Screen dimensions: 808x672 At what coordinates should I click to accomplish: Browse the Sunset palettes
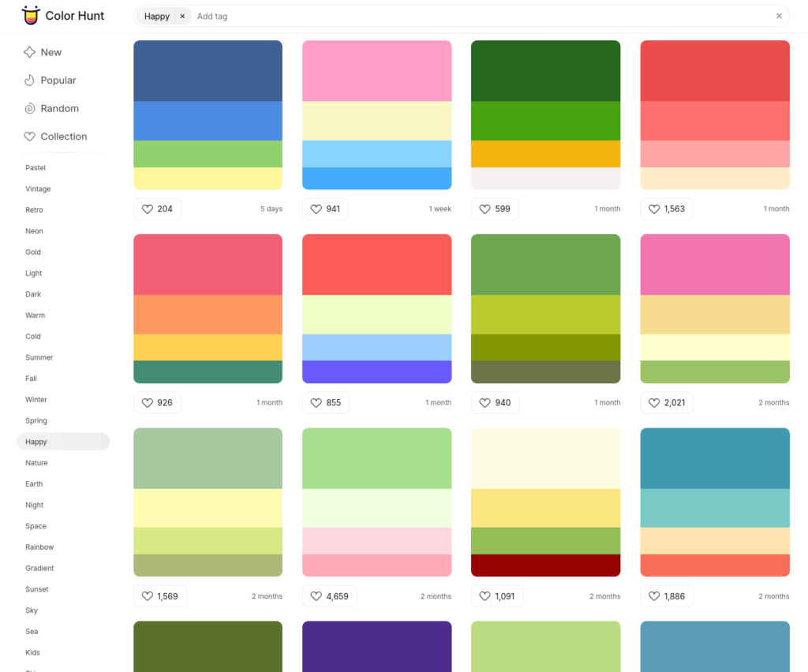36,588
